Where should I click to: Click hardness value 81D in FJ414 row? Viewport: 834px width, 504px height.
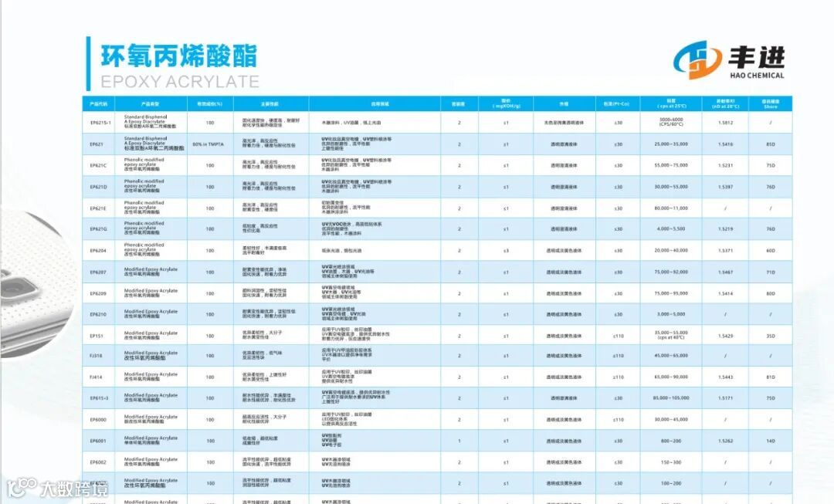click(770, 377)
